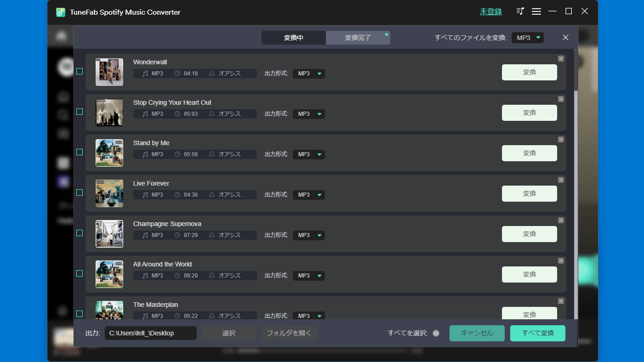The image size is (644, 362).
Task: Click the 選択 output folder button
Action: 229,333
